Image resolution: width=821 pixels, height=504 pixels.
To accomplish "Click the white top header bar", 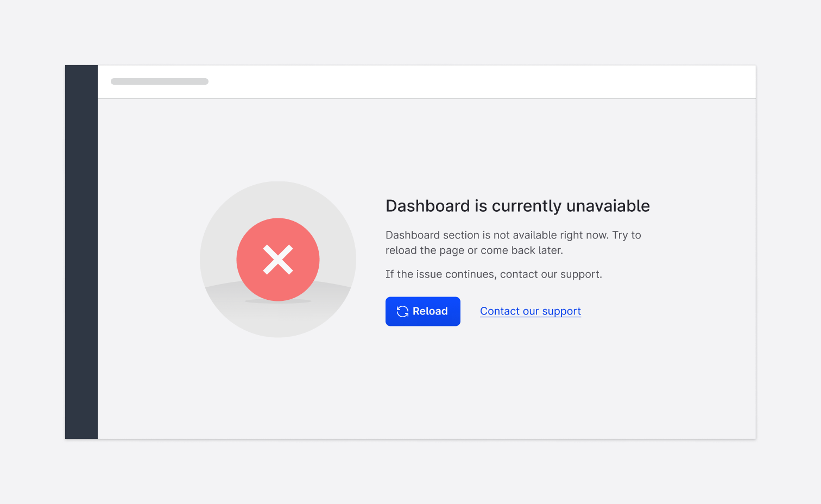I will [x=434, y=81].
